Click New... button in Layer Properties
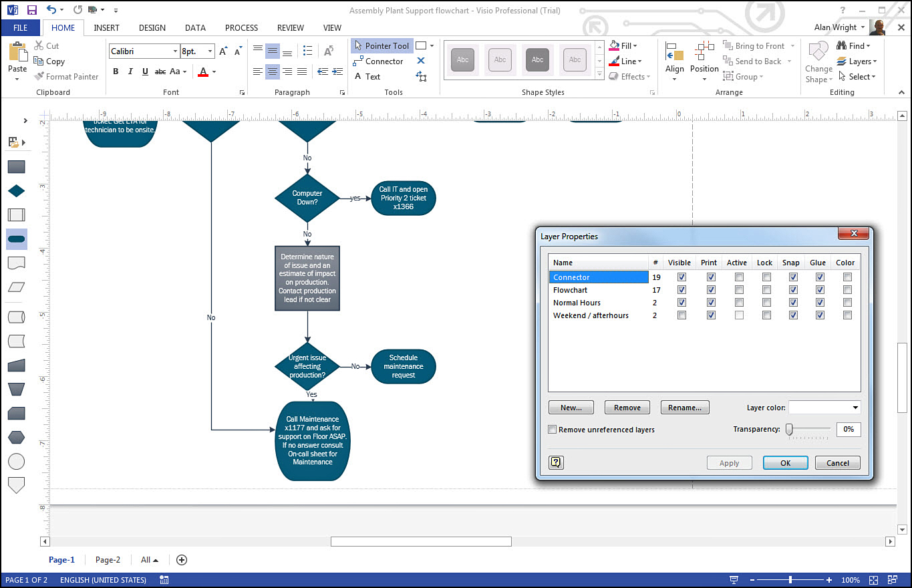912x588 pixels. point(571,408)
